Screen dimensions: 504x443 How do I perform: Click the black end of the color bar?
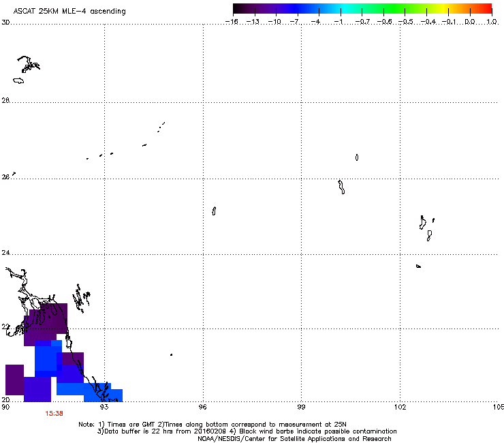(237, 8)
